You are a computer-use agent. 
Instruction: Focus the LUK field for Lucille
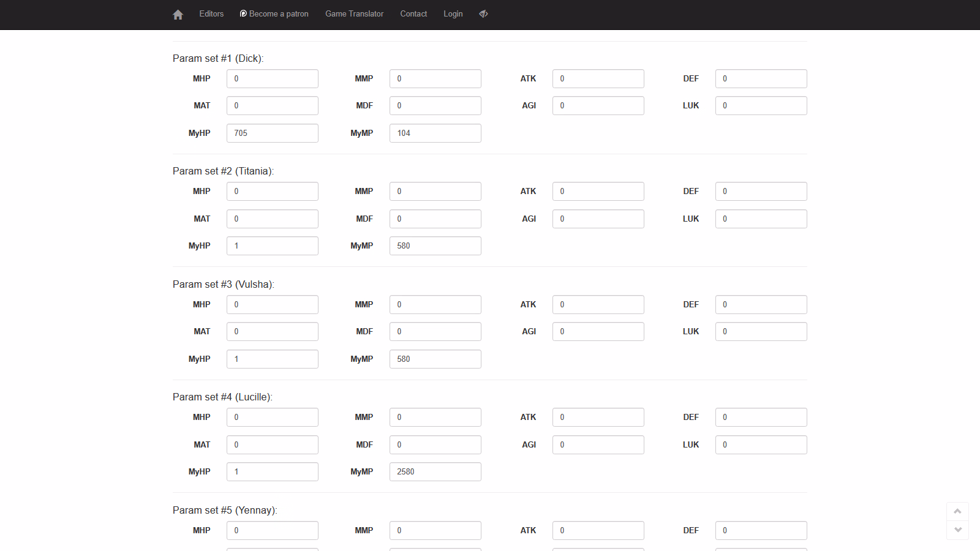pos(761,444)
